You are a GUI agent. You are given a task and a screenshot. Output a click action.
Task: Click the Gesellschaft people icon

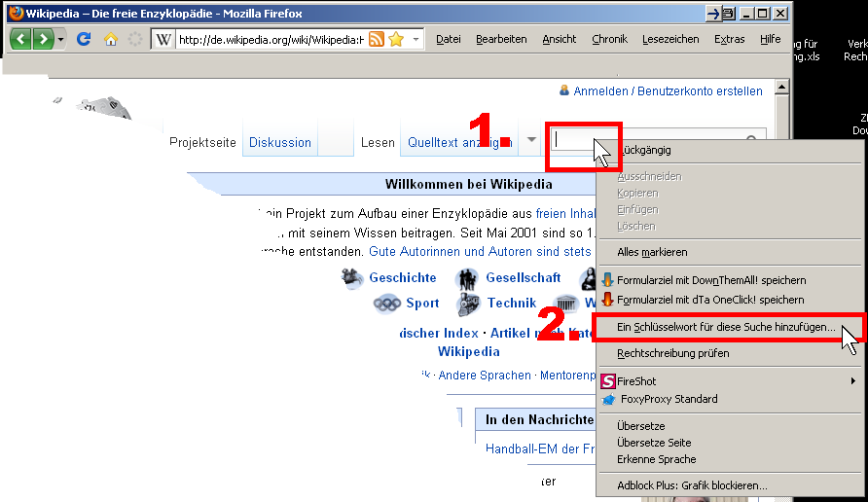[x=467, y=279]
